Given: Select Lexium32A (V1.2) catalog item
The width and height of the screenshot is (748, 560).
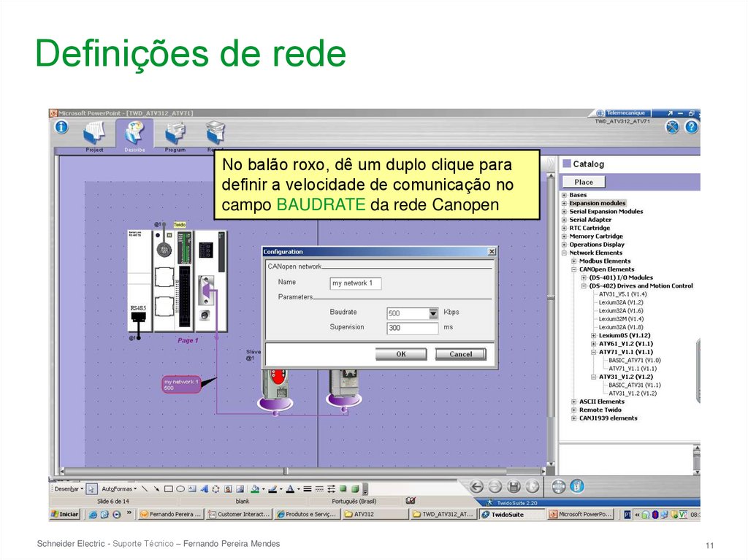Looking at the screenshot, I should tap(621, 302).
